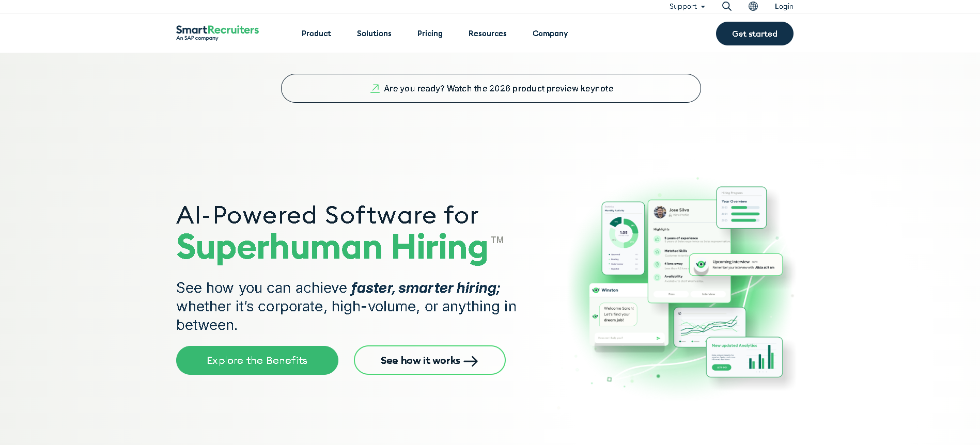Click Explore the Benefits button
The image size is (980, 445).
[x=257, y=360]
